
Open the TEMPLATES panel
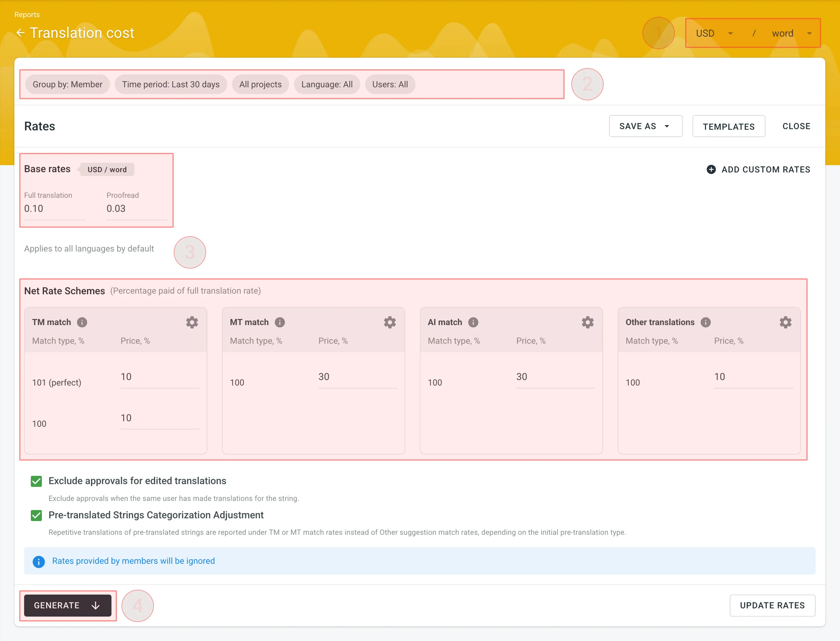[729, 126]
